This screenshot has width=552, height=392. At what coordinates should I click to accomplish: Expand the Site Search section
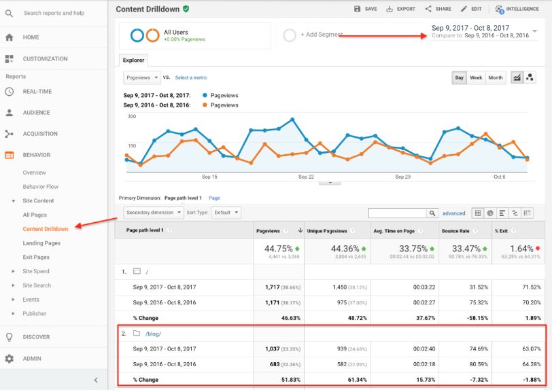tap(14, 285)
